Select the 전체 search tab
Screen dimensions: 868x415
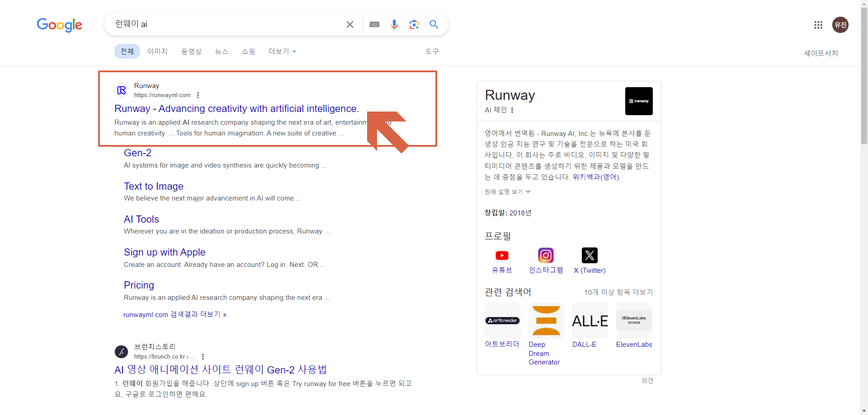coord(127,51)
